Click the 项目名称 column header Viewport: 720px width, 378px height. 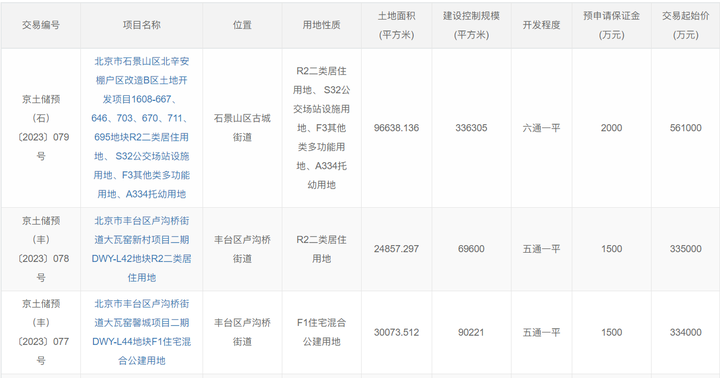coord(141,25)
